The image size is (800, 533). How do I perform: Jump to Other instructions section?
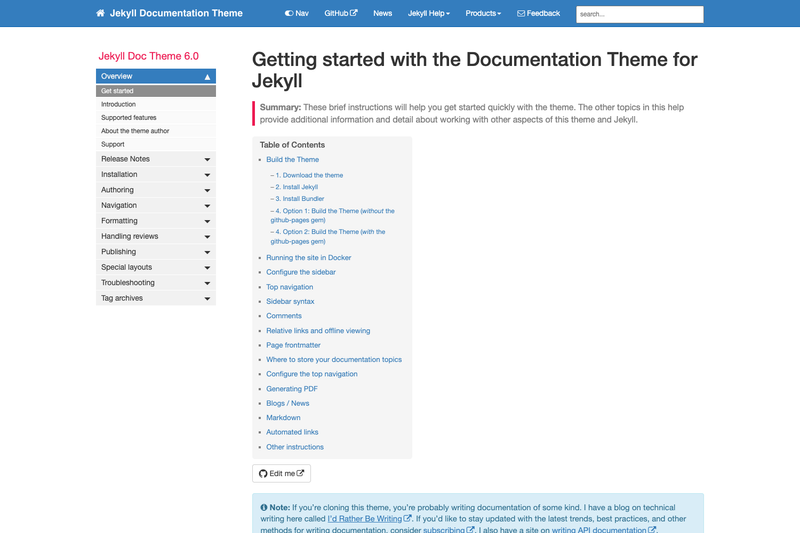point(295,447)
